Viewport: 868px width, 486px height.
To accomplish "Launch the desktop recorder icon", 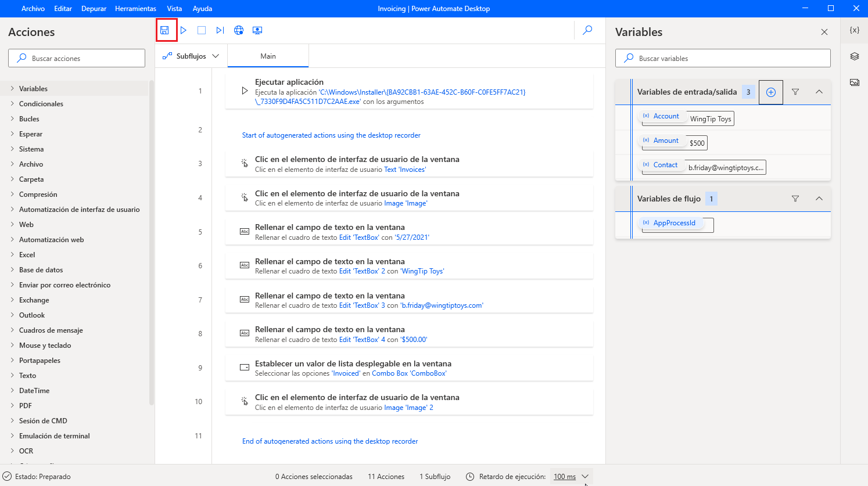I will [x=257, y=30].
